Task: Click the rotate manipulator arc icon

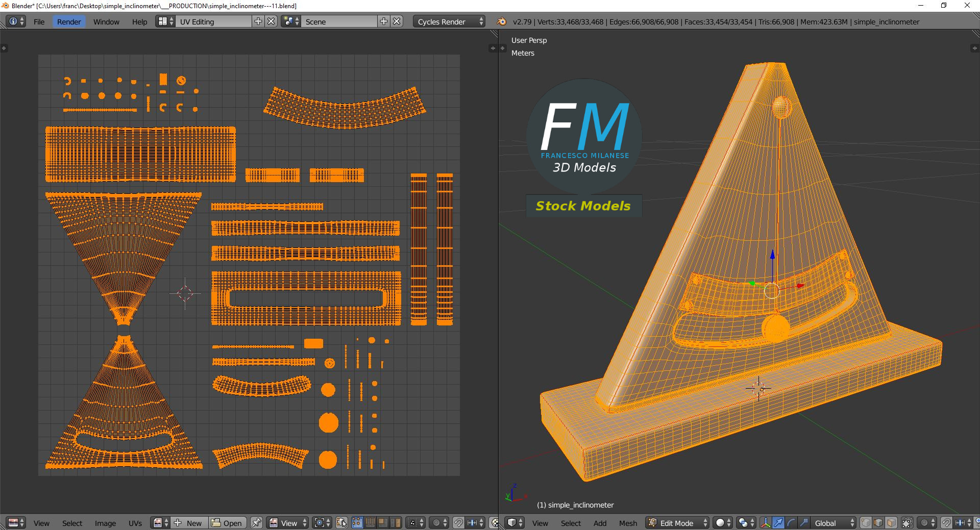Action: [x=791, y=523]
